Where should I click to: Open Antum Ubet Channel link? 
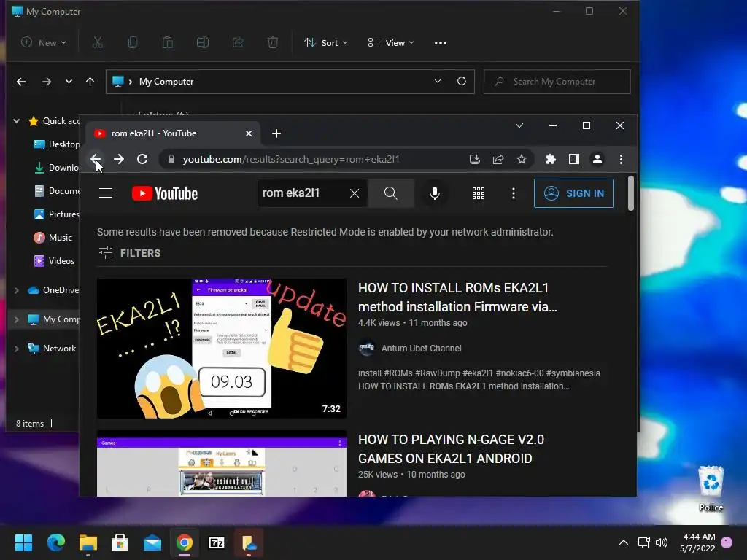[421, 348]
